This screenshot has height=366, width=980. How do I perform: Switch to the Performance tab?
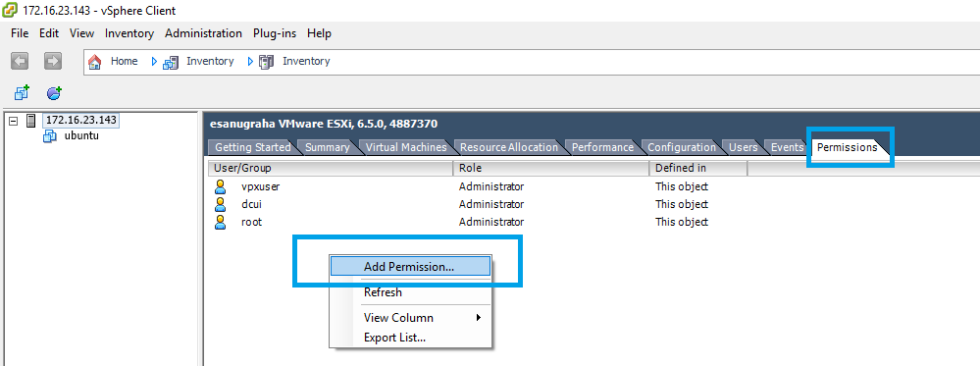pos(602,147)
